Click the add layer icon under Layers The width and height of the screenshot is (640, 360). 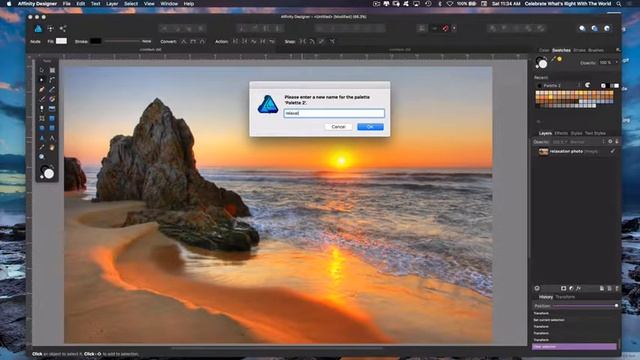point(602,289)
